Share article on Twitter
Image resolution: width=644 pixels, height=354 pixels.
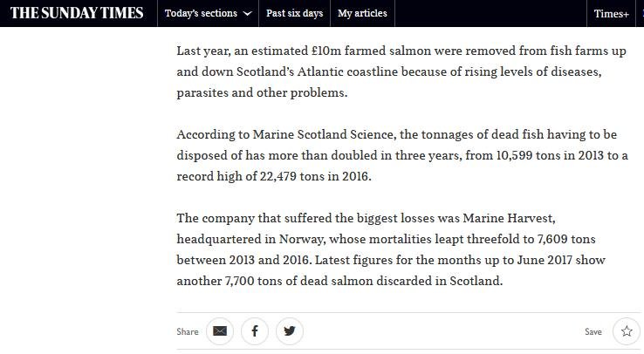pos(290,331)
